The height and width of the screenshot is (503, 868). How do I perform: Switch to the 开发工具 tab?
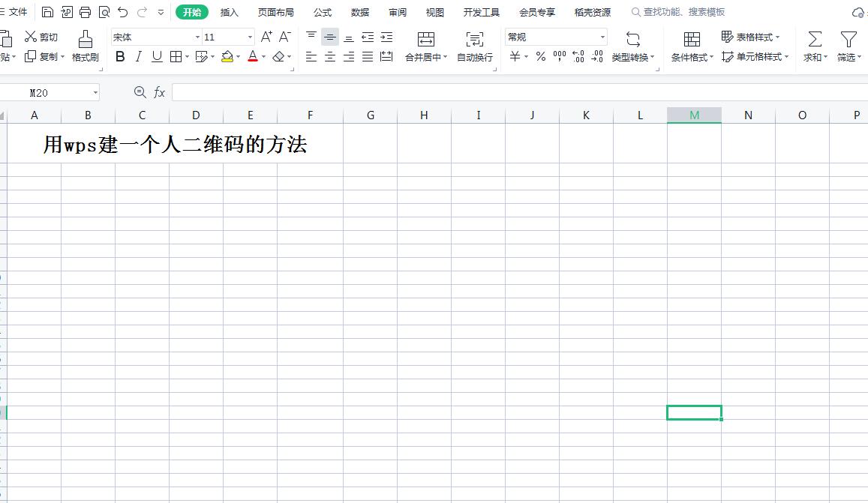pos(481,12)
